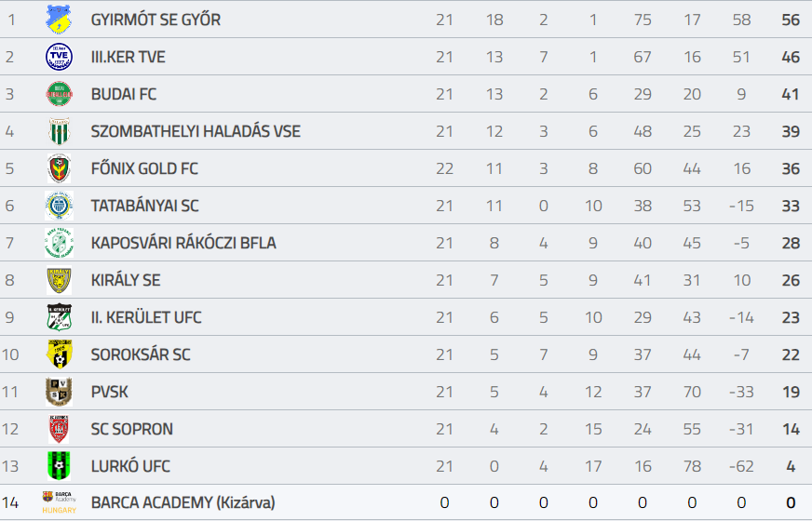This screenshot has width=812, height=521.
Task: Click the Budai FC team logo
Action: point(59,94)
